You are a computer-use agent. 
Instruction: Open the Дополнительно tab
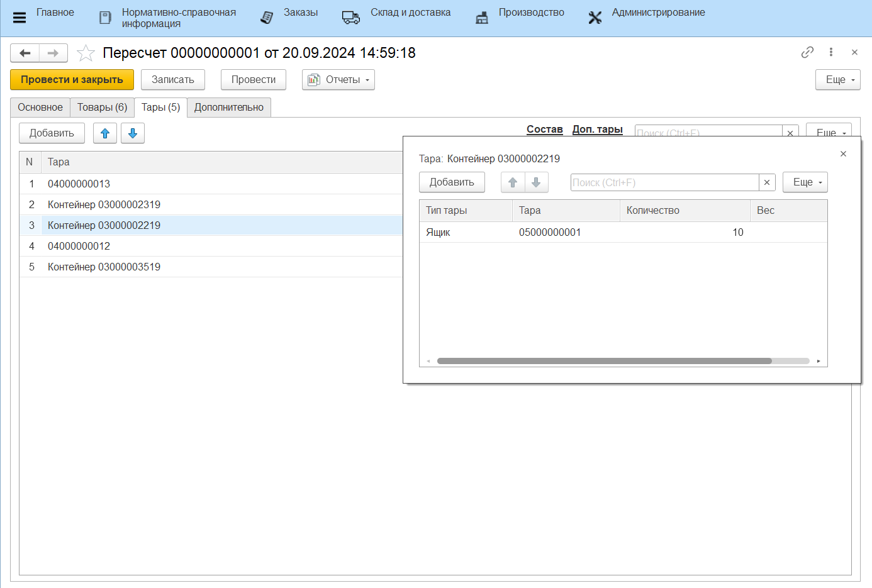point(229,108)
